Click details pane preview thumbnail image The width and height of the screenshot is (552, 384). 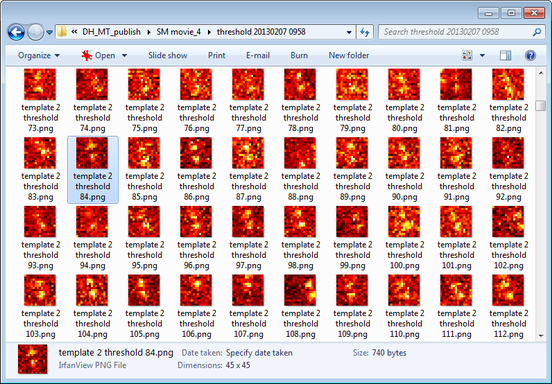pos(33,359)
